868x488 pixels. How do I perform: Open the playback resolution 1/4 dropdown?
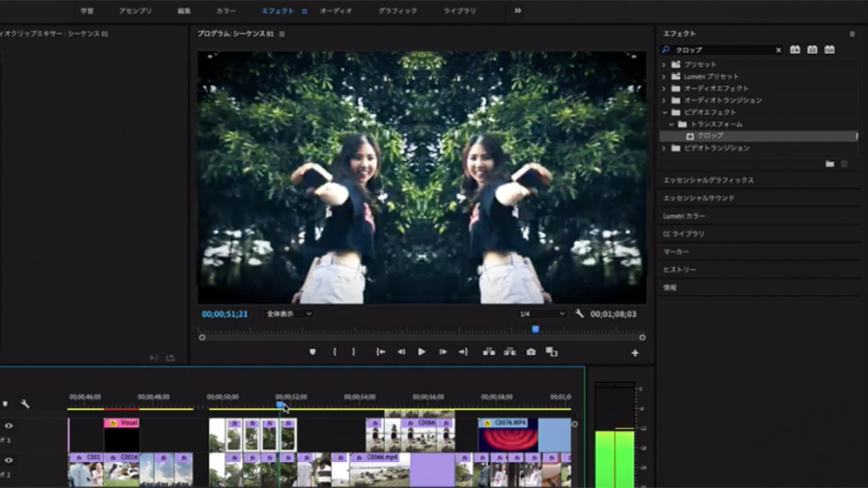pyautogui.click(x=542, y=314)
